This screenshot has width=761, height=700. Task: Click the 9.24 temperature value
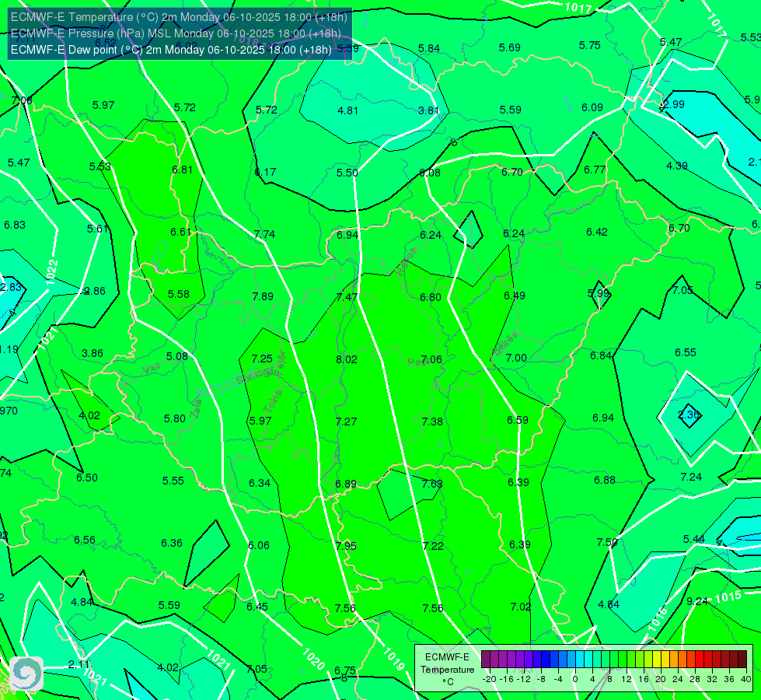697,601
